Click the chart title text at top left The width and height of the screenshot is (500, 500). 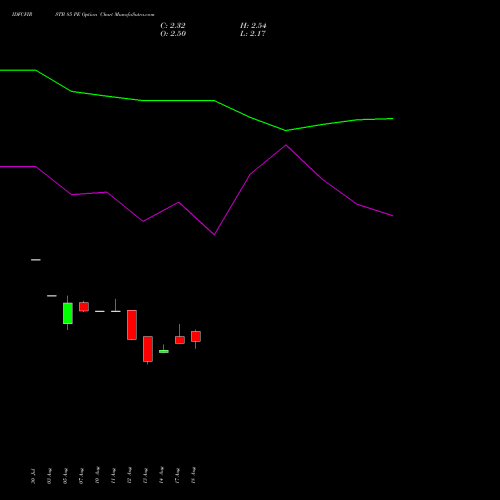(83, 15)
